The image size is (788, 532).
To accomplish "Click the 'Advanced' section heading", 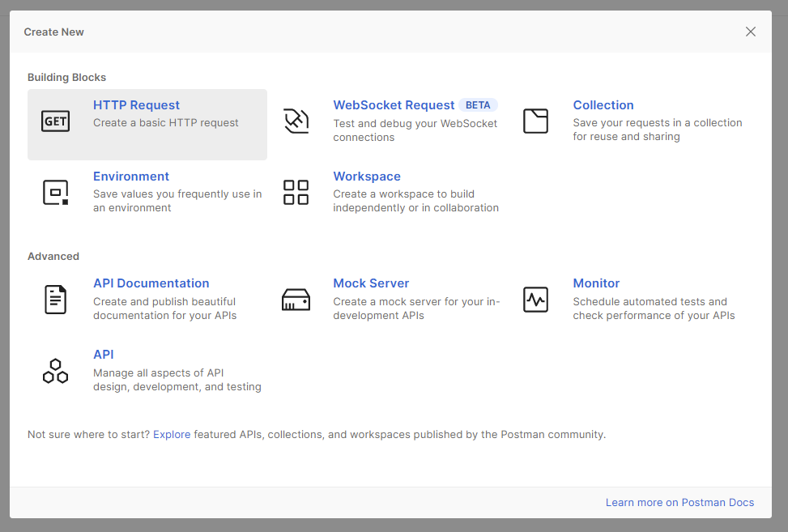I will tap(53, 256).
